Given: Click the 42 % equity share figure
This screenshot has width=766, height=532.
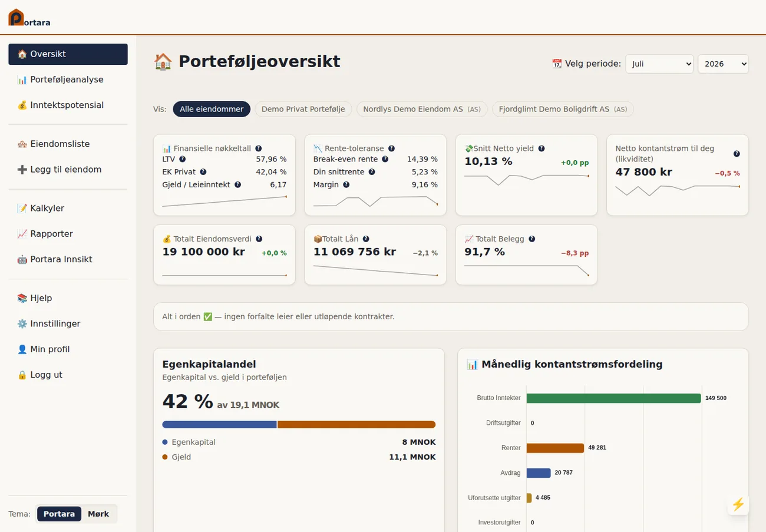Looking at the screenshot, I should pos(187,401).
